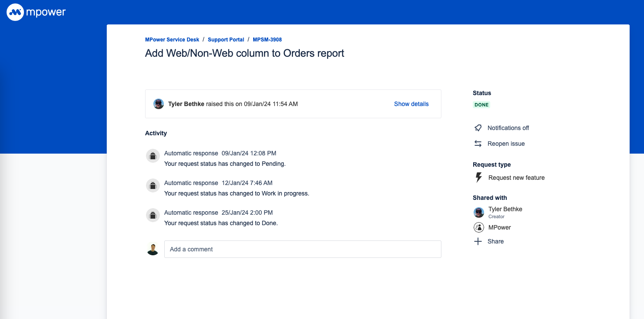
Task: Click the mpower logo
Action: coord(36,12)
